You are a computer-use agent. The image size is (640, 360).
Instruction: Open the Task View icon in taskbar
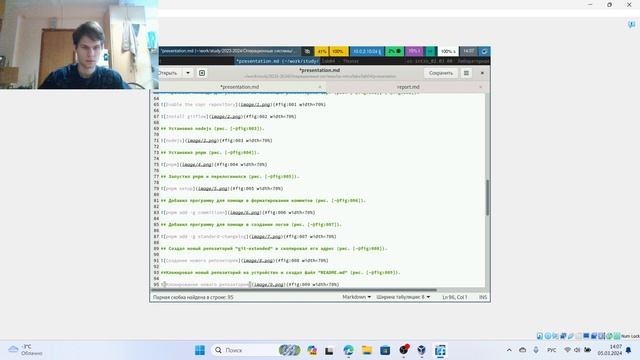point(329,350)
